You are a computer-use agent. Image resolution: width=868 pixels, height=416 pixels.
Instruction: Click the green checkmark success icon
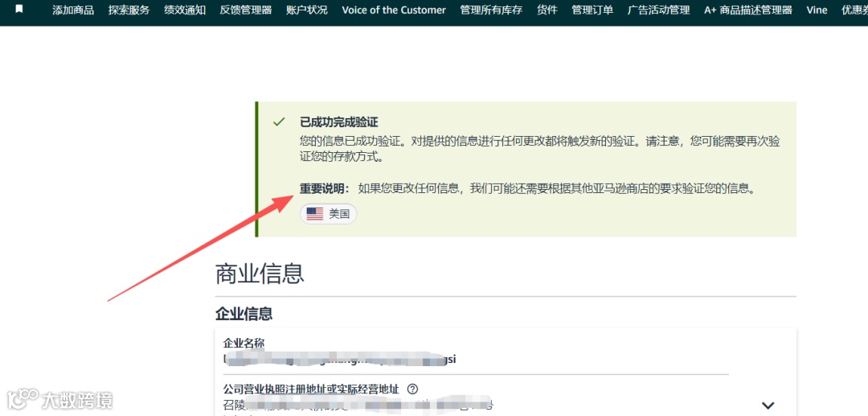(x=279, y=122)
